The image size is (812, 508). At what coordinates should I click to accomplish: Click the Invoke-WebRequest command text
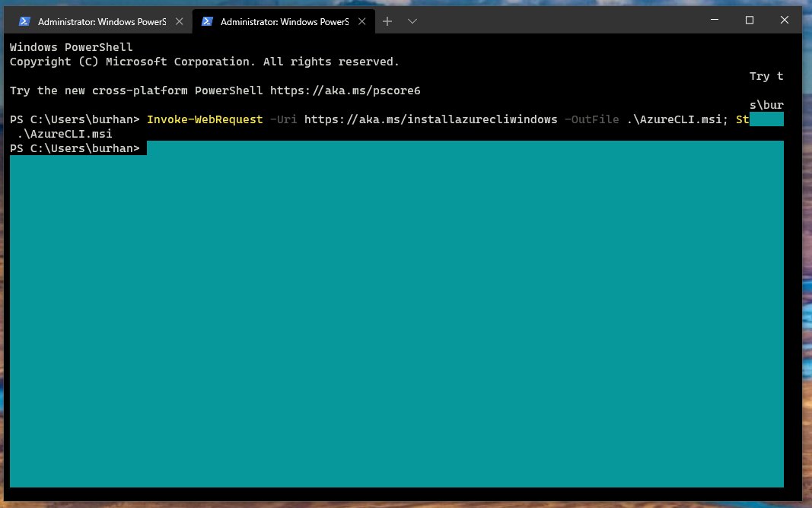(x=205, y=119)
